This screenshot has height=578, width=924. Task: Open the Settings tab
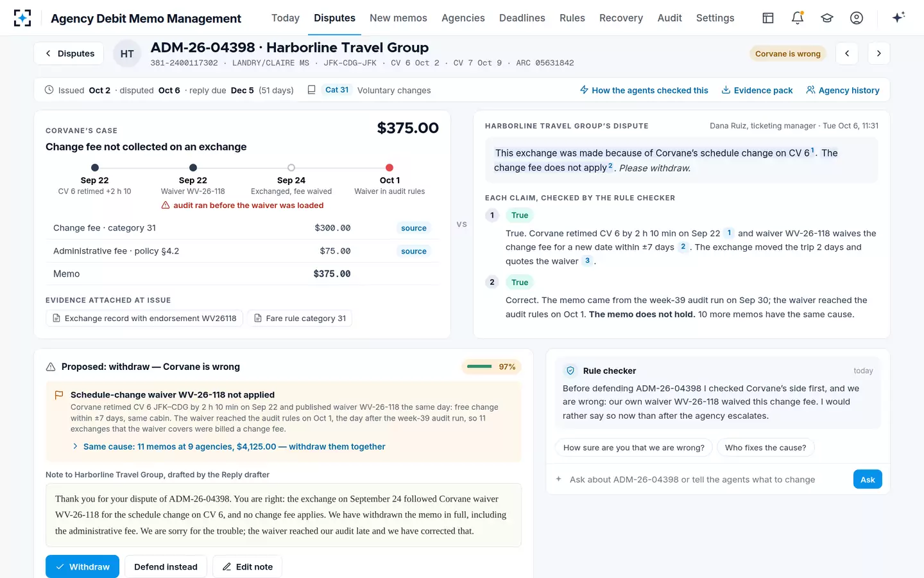(715, 18)
